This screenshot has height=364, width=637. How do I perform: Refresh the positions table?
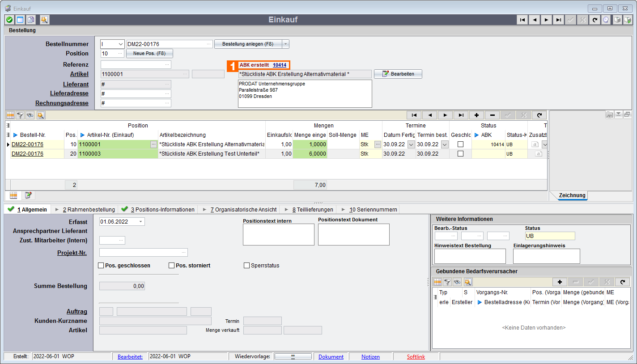coord(539,115)
